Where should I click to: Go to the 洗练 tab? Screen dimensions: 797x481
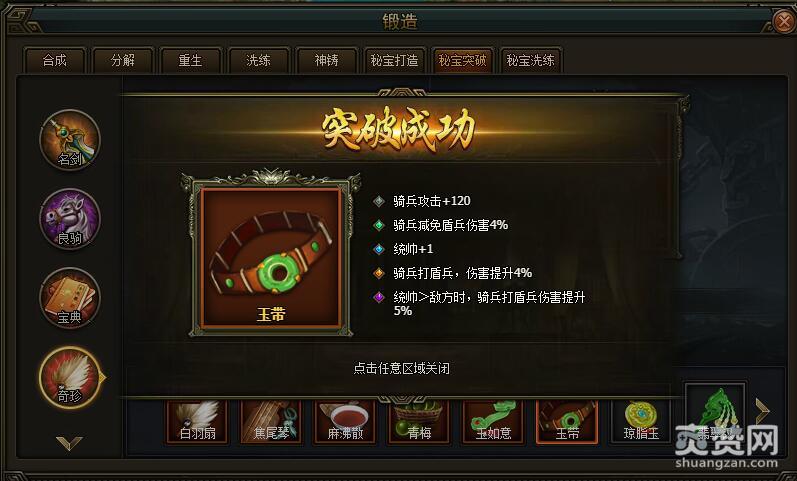[258, 61]
